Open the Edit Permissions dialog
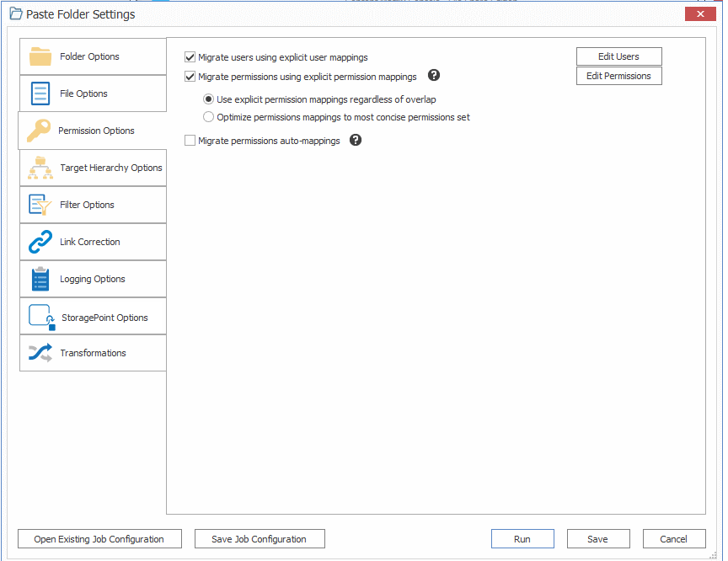Viewport: 728px width, 561px height. coord(618,75)
